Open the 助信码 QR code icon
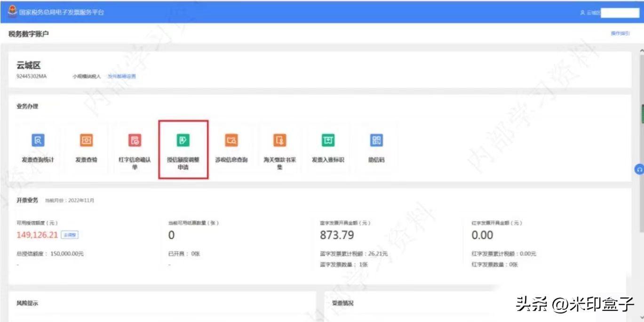The image size is (644, 322). [376, 140]
